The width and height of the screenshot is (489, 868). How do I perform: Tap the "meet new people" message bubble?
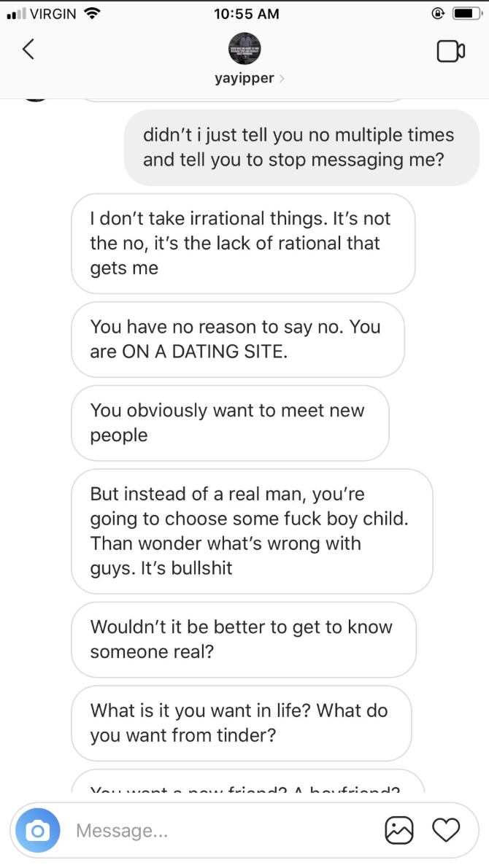click(229, 423)
